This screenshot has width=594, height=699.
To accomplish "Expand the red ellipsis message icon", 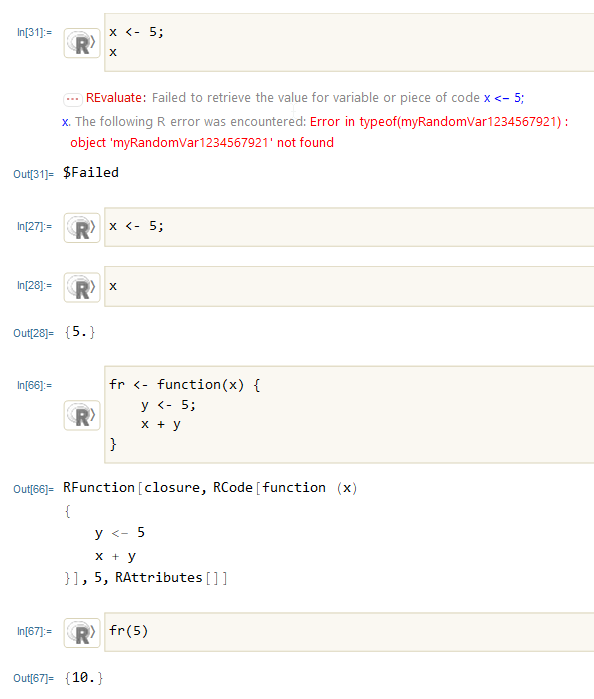I will click(73, 99).
